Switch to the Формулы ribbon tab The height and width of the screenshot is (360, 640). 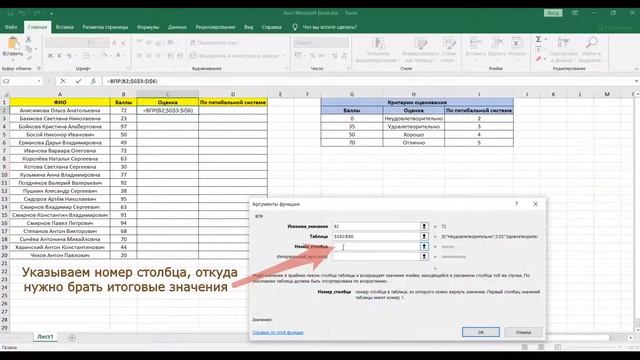(148, 27)
